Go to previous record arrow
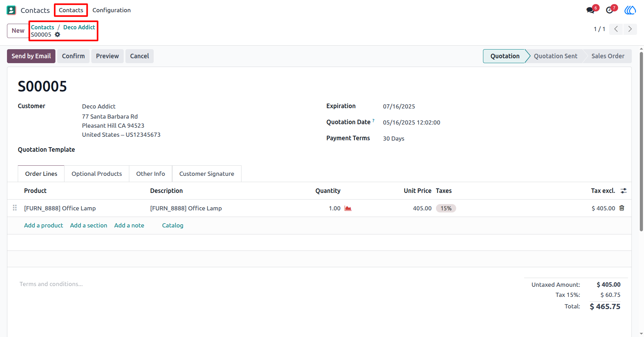Screen dimensions: 644x337 tap(616, 29)
